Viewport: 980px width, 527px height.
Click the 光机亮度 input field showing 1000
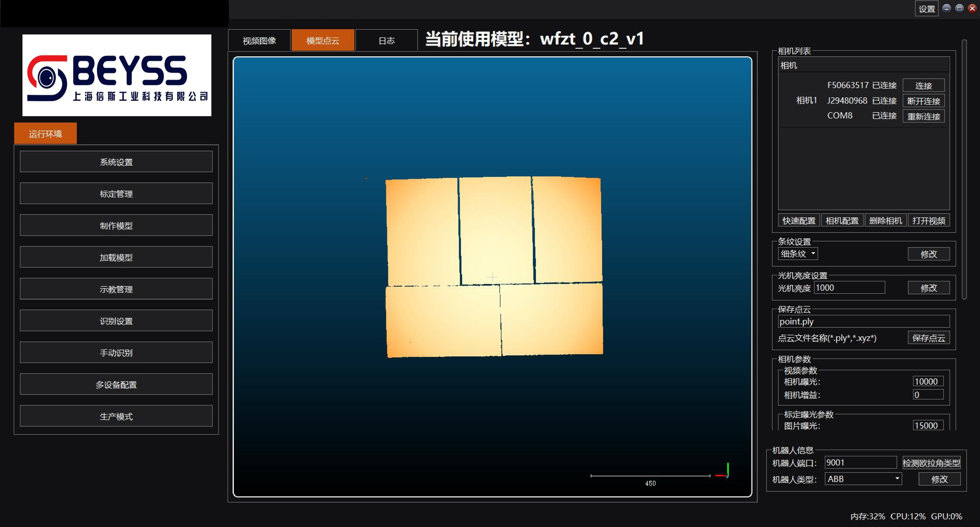point(849,288)
